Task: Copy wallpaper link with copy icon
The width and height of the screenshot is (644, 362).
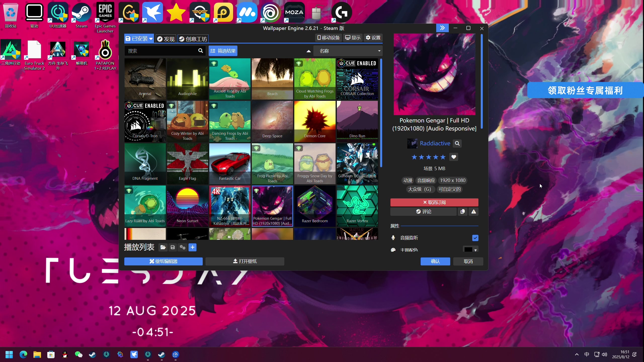Action: click(x=462, y=212)
